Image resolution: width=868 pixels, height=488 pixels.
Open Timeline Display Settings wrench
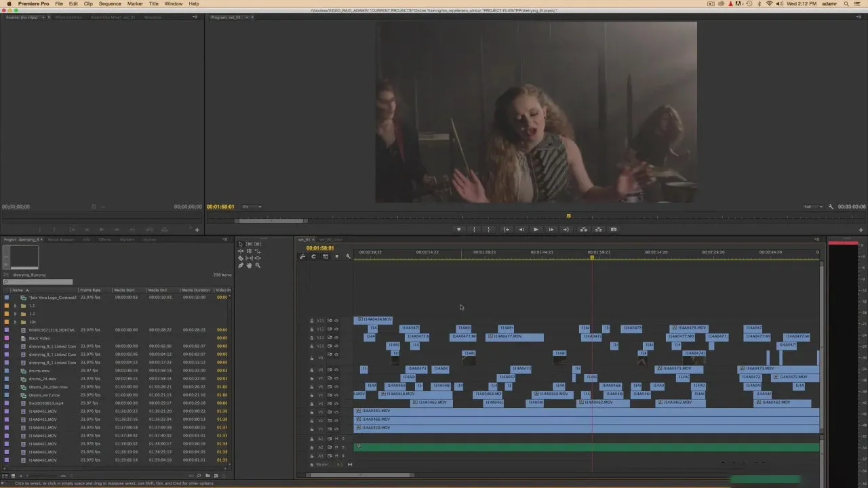click(348, 256)
